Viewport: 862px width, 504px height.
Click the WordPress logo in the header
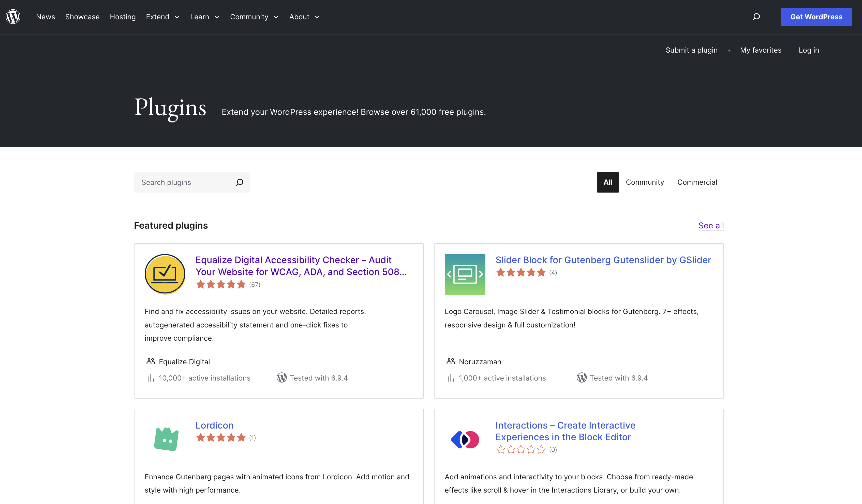point(13,17)
